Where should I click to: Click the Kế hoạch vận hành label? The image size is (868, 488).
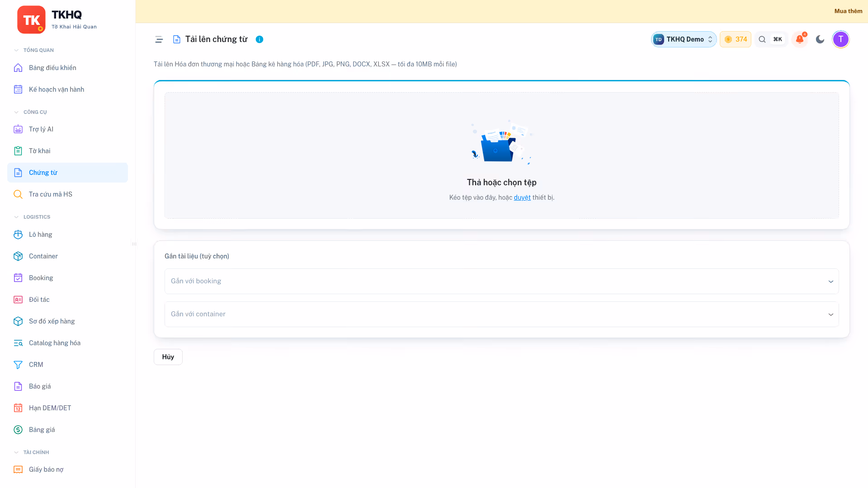tap(57, 89)
